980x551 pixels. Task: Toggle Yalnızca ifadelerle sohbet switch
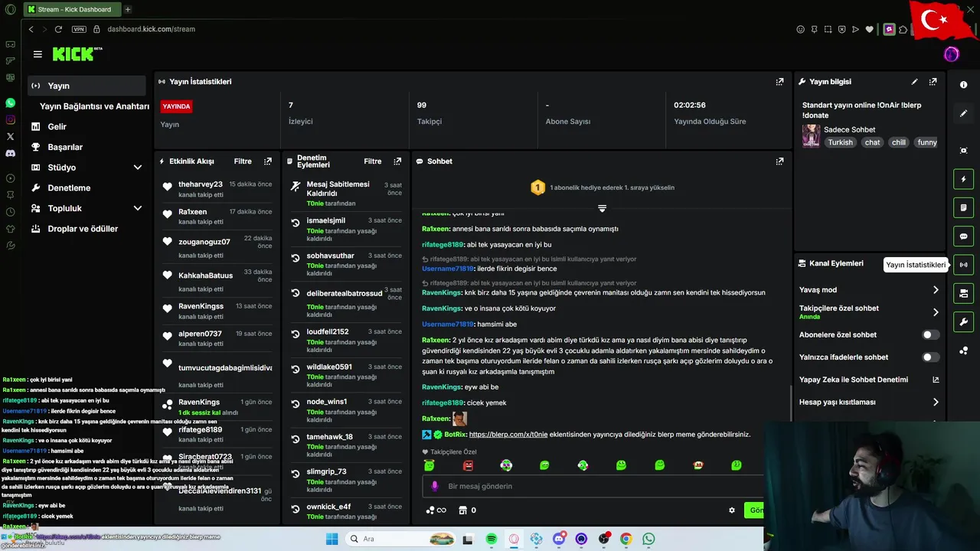click(930, 357)
